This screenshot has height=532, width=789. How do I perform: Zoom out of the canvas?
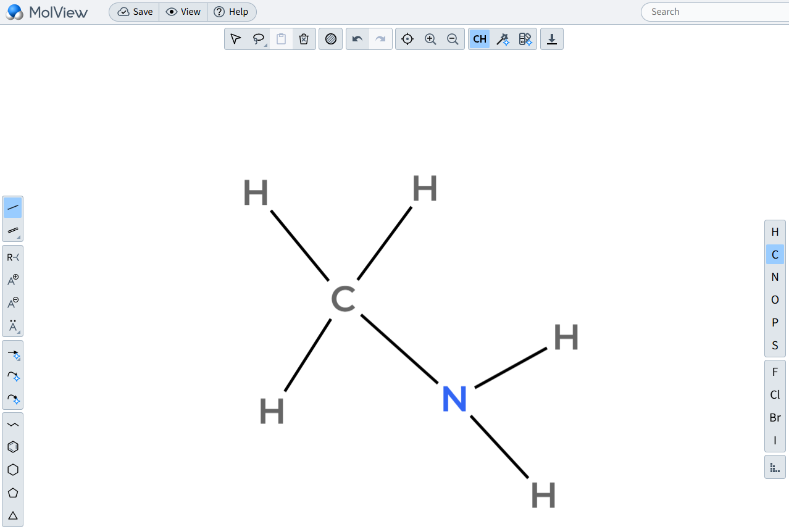tap(453, 39)
